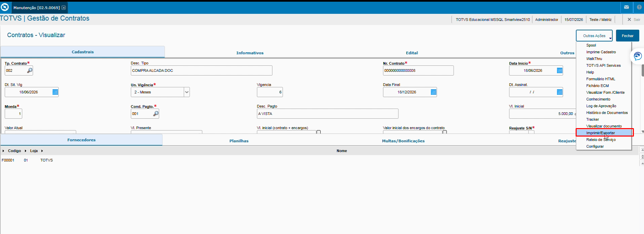Switch to the Informativos tab
Image resolution: width=644 pixels, height=234 pixels.
tap(250, 53)
